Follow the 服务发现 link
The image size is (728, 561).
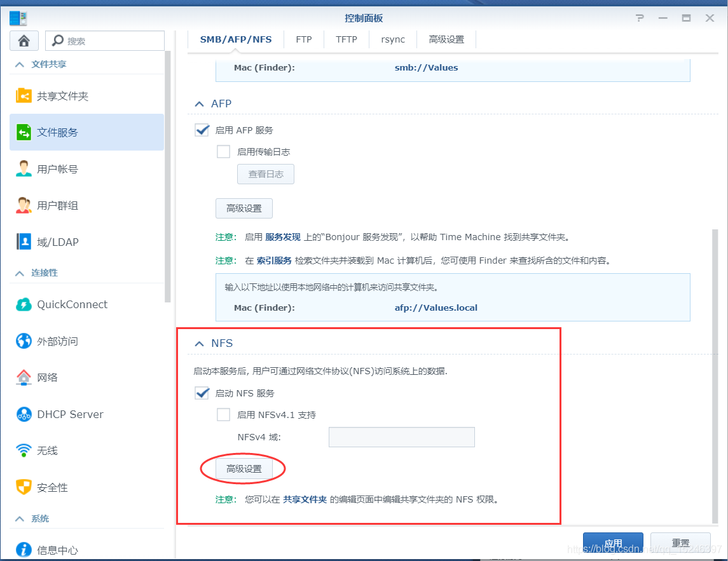tap(283, 237)
